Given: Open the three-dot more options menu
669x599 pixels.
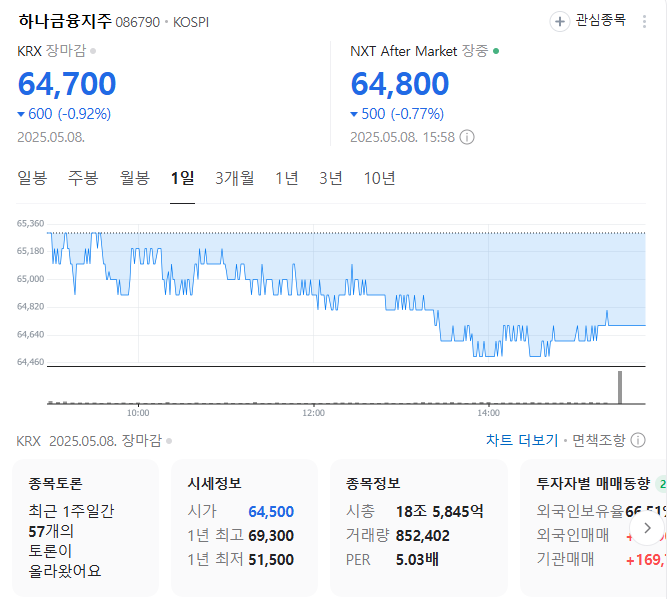Looking at the screenshot, I should tap(644, 21).
